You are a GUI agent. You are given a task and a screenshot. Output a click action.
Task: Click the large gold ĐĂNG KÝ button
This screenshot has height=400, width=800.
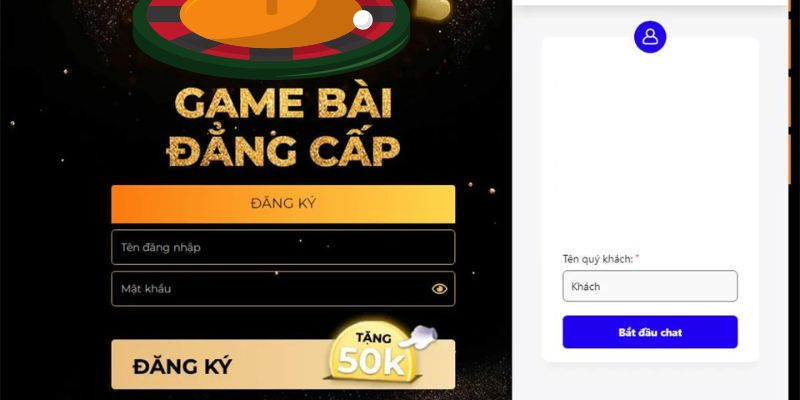point(283,365)
